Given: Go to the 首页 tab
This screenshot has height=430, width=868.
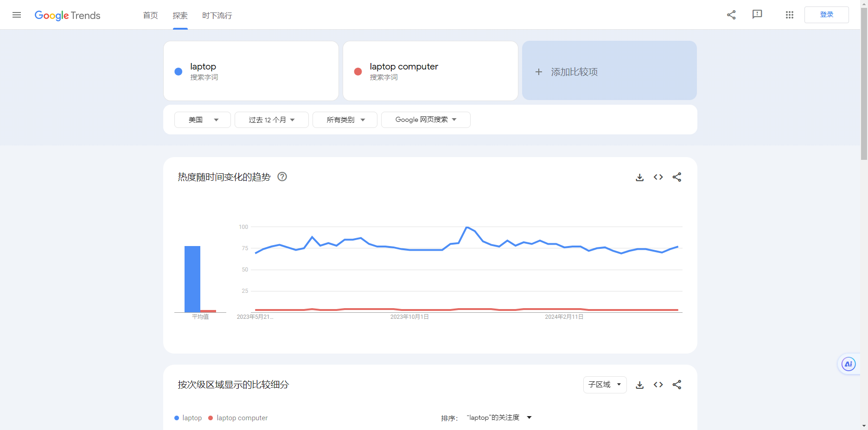Looking at the screenshot, I should 150,15.
